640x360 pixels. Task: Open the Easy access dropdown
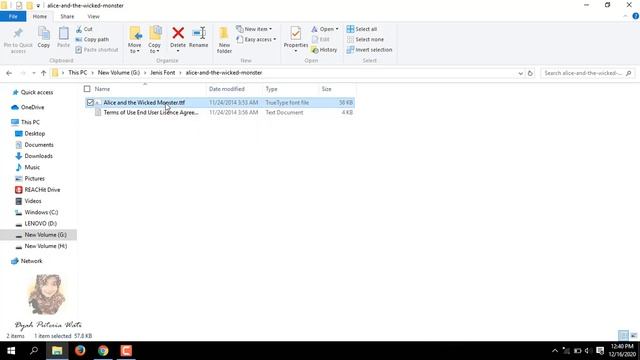(256, 39)
